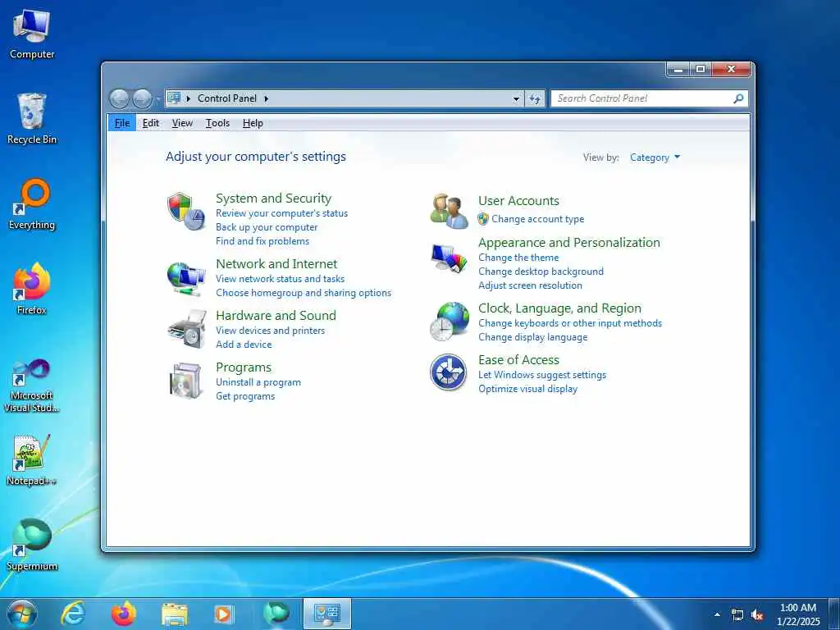Screen dimensions: 840x630
Task: Open Windows Media Player from the taskbar
Action: click(x=223, y=614)
